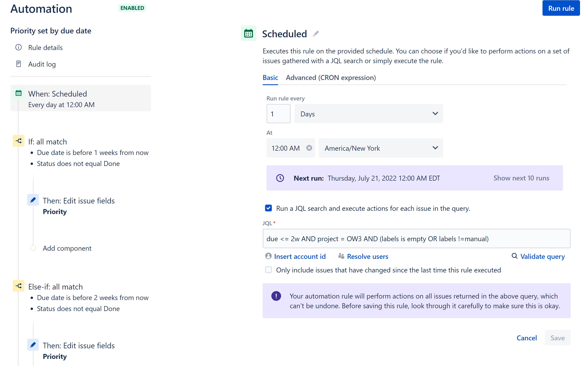Select the Basic tab

point(270,77)
